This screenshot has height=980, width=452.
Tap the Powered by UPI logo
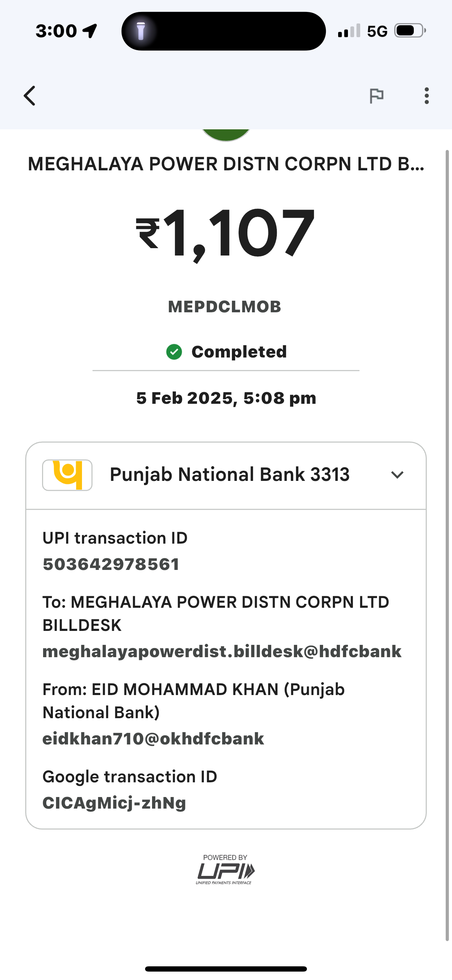coord(225,870)
